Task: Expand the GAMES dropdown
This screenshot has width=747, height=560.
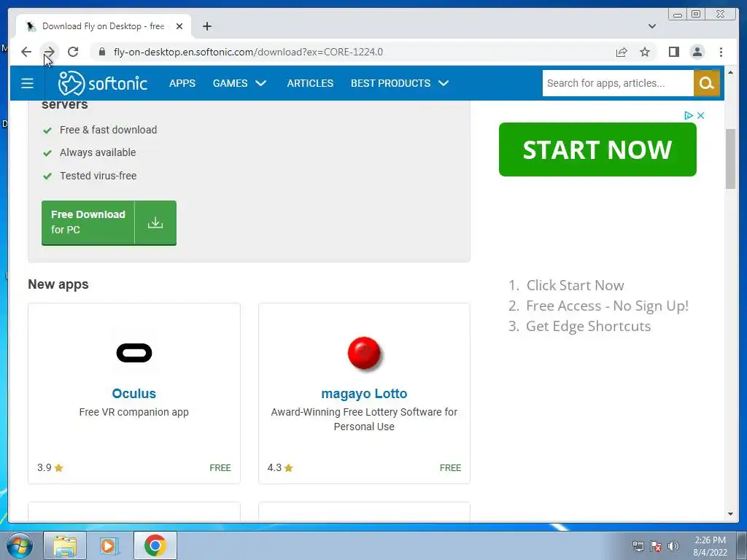Action: [239, 83]
